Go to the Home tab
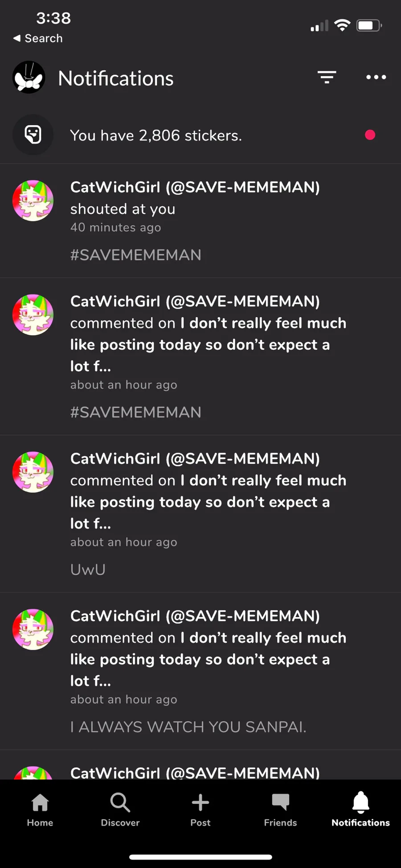 pyautogui.click(x=40, y=810)
